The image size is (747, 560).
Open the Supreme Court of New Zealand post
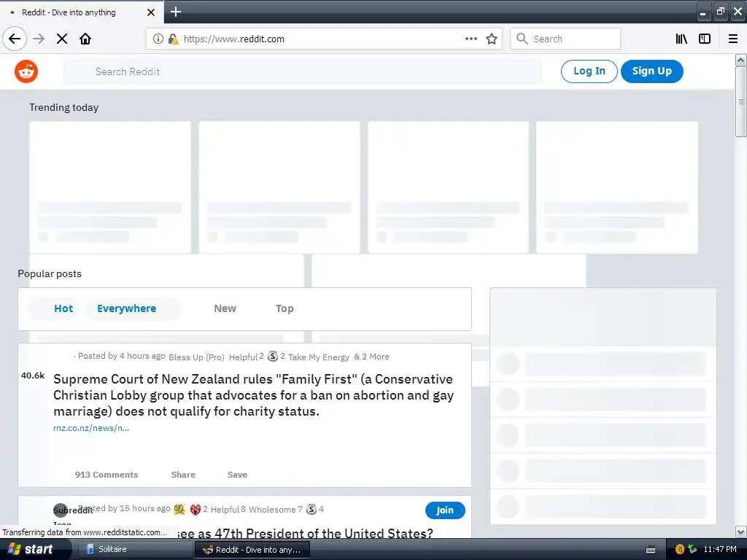tap(253, 395)
